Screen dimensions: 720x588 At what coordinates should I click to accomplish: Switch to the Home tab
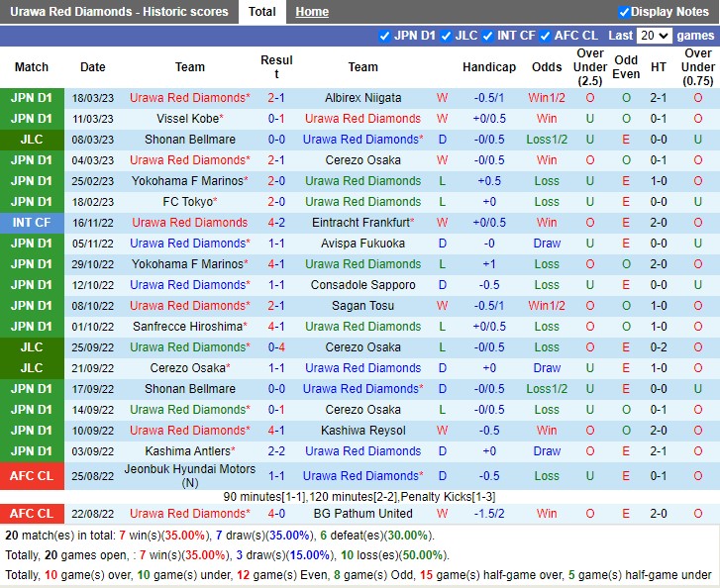(312, 12)
